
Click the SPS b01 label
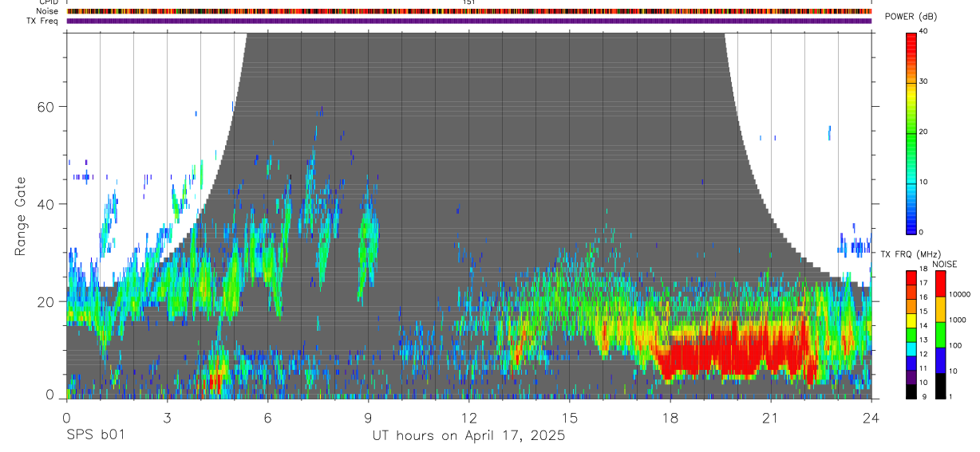[95, 435]
